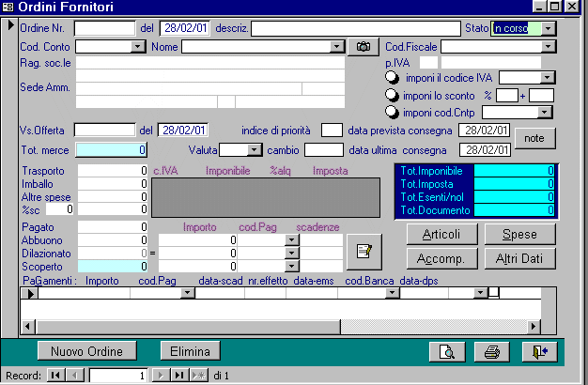The height and width of the screenshot is (385, 588).
Task: Click the record number field
Action: 118,376
